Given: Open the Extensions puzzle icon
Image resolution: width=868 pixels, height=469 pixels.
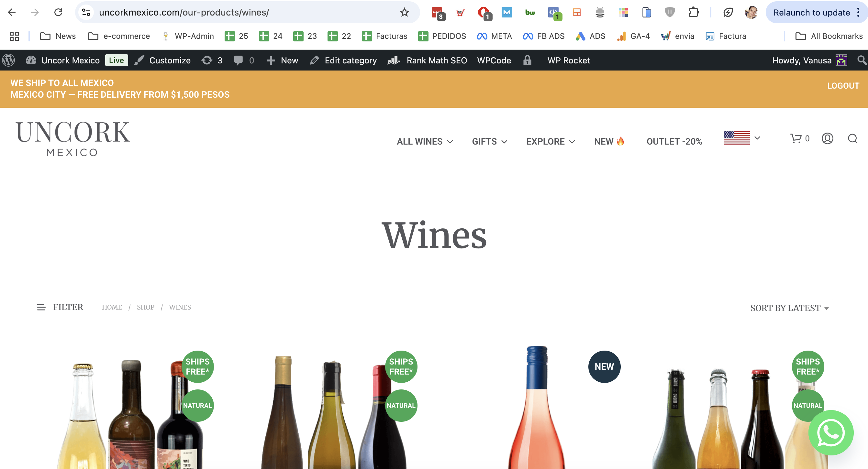Looking at the screenshot, I should click(693, 13).
